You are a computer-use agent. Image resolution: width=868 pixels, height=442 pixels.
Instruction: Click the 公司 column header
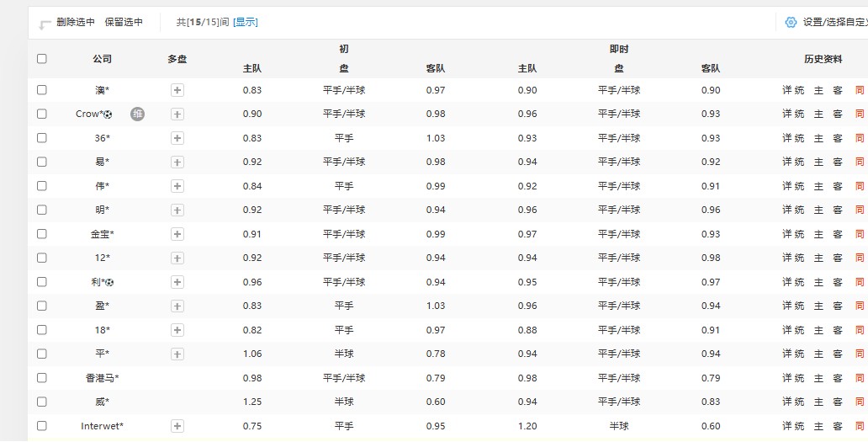pyautogui.click(x=103, y=59)
